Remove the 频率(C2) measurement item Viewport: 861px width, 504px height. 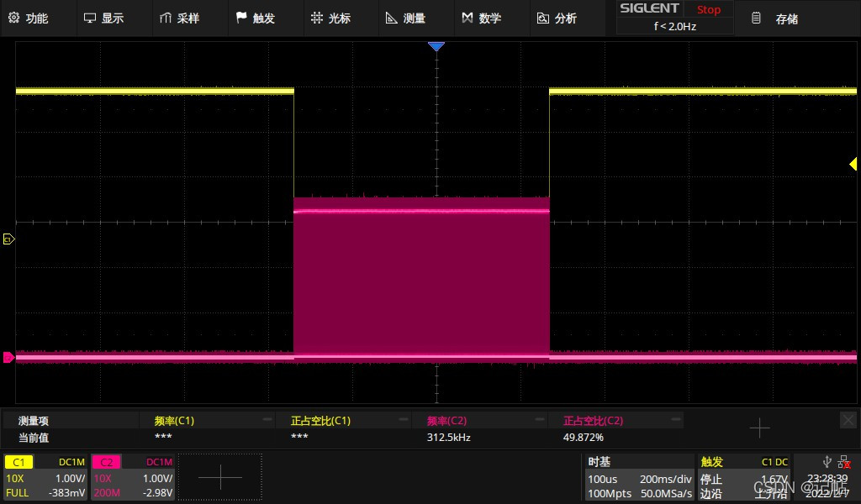(540, 419)
